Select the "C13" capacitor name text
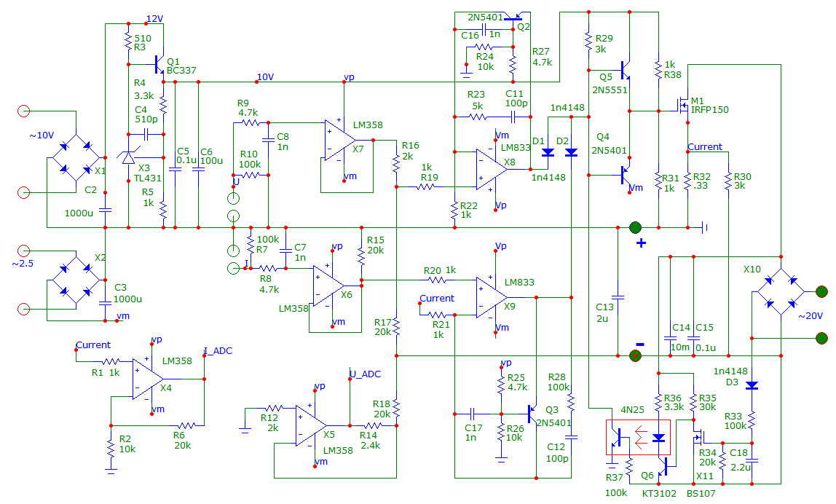Image resolution: width=836 pixels, height=504 pixels. click(604, 307)
